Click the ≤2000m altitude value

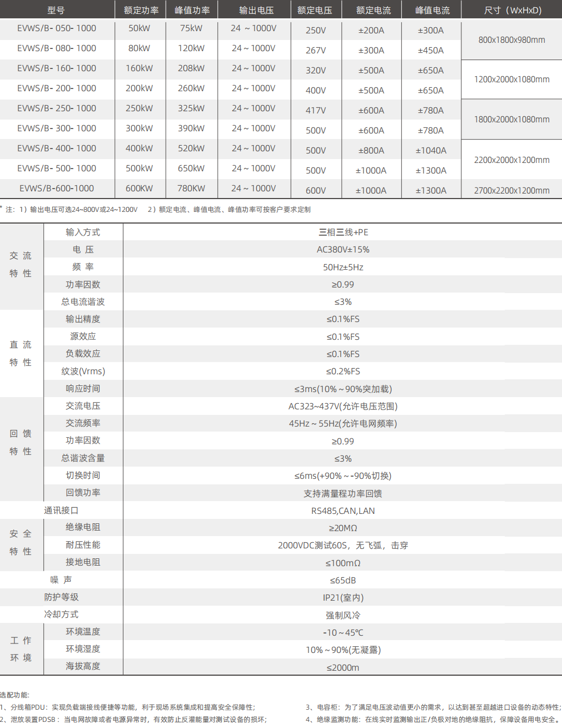click(343, 668)
